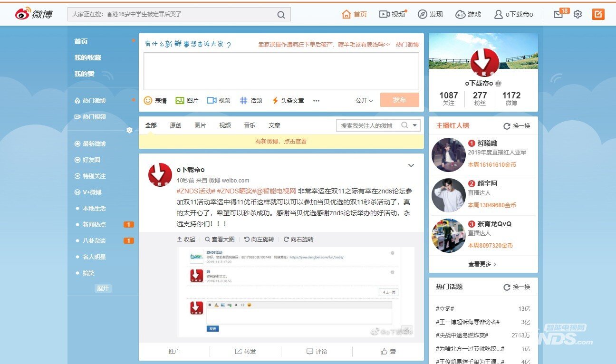View the 277 粉丝 followers count

pos(480,98)
